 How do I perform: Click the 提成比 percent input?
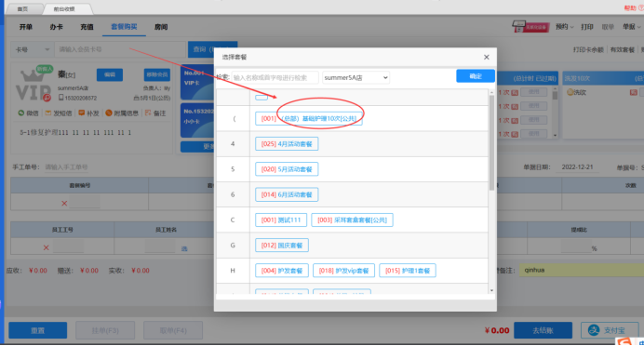(575, 247)
